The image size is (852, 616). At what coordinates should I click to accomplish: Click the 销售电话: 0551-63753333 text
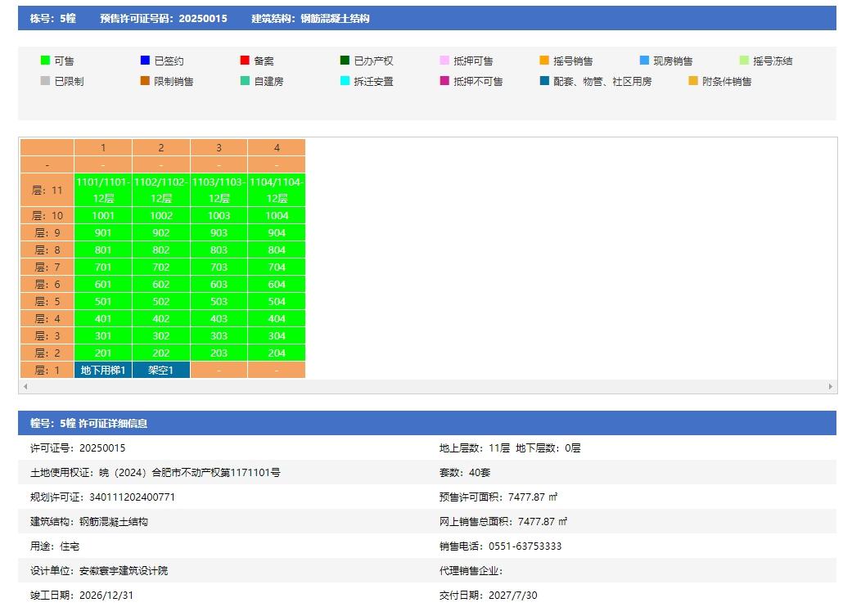(x=500, y=546)
